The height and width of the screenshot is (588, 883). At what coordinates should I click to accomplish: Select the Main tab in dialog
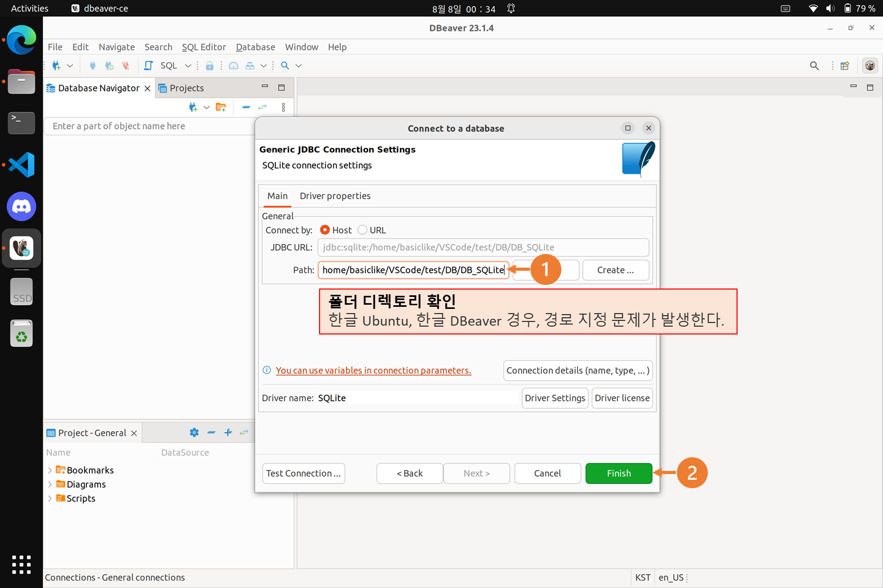pyautogui.click(x=277, y=196)
